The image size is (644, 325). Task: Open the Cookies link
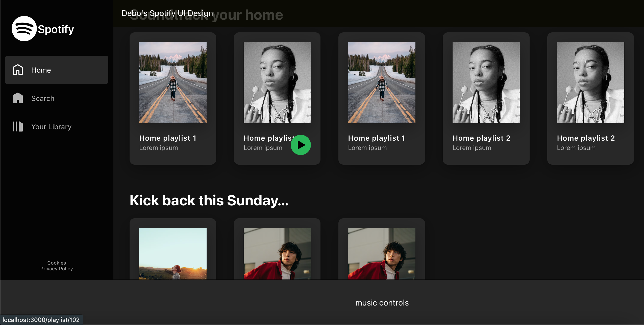click(57, 263)
